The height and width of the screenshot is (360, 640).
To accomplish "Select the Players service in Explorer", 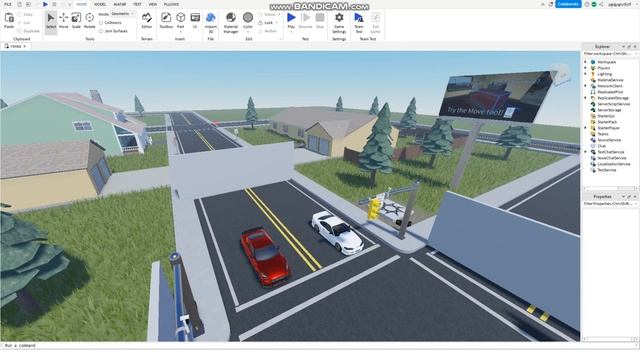I will pos(604,68).
